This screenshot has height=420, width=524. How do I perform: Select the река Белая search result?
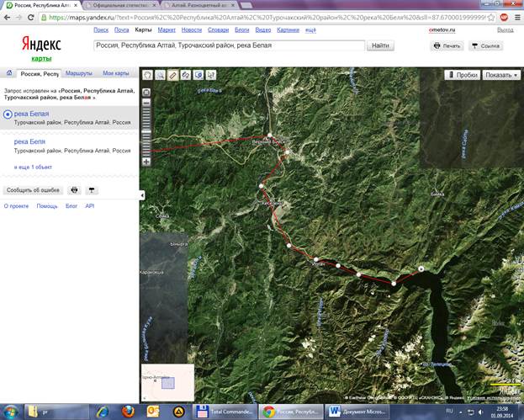coord(31,114)
